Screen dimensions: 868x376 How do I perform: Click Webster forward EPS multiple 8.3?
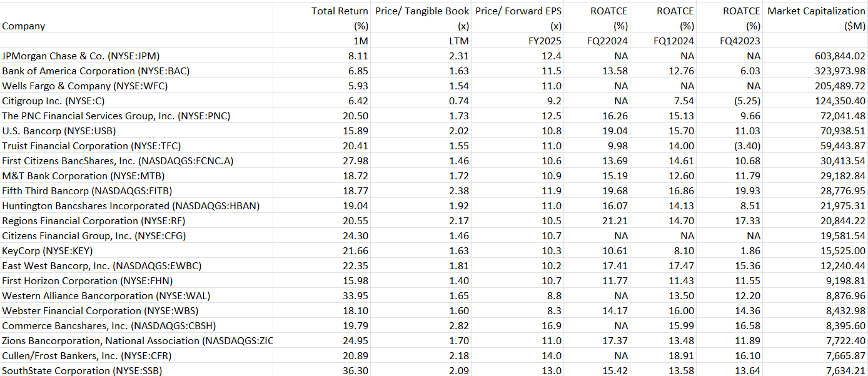(518, 310)
